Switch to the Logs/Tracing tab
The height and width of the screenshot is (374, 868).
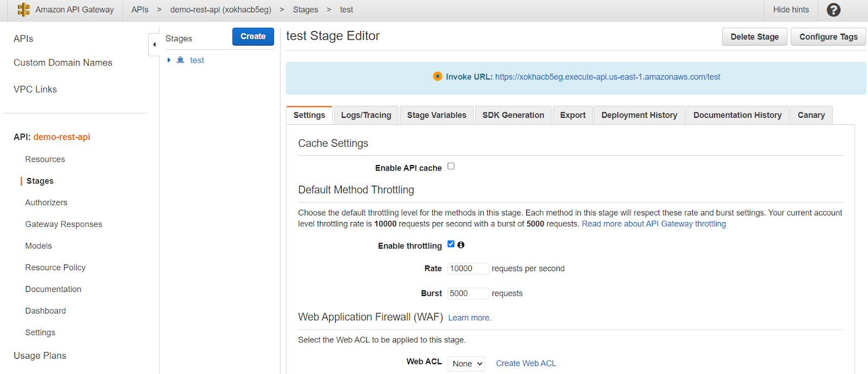coord(366,115)
